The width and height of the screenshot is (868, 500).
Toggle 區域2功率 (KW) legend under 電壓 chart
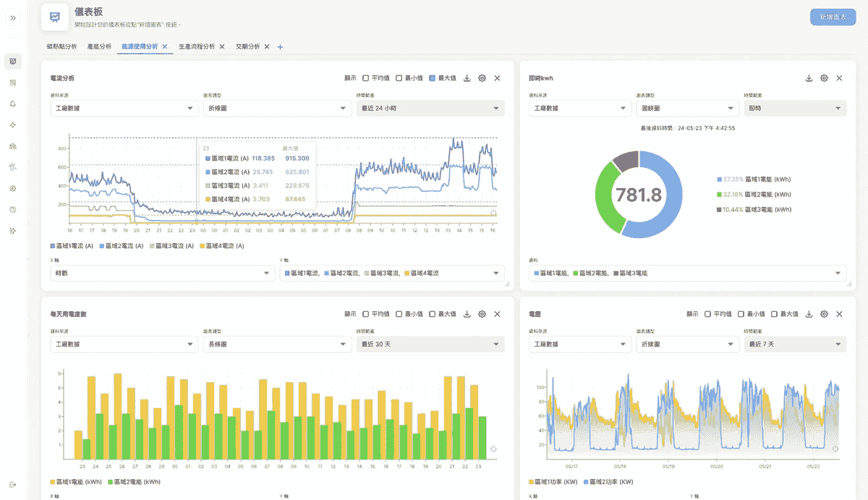coord(607,481)
